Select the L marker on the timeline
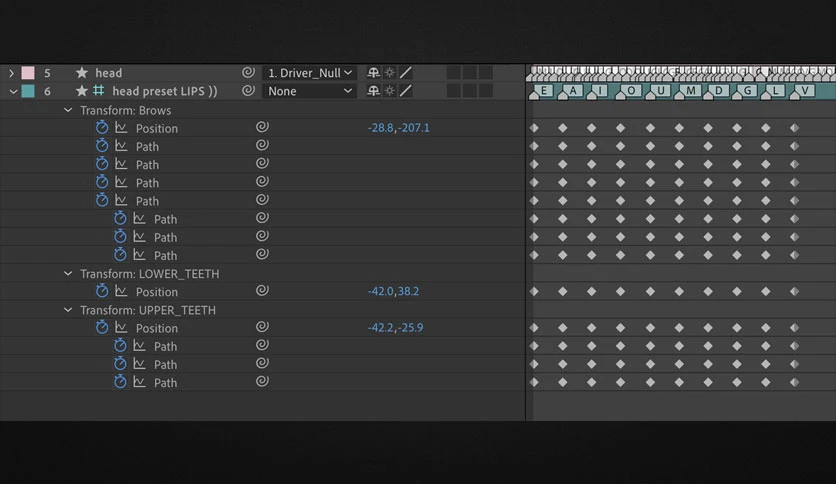The height and width of the screenshot is (484, 836). (x=773, y=92)
